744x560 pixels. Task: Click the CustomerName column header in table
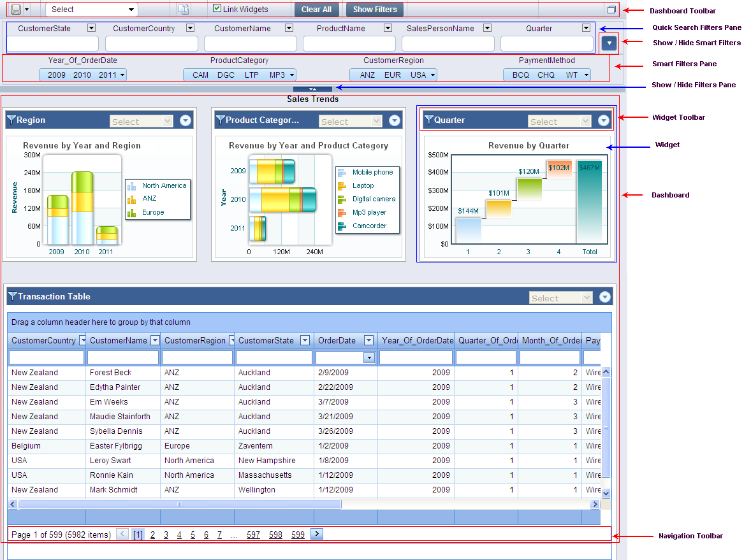click(x=118, y=340)
